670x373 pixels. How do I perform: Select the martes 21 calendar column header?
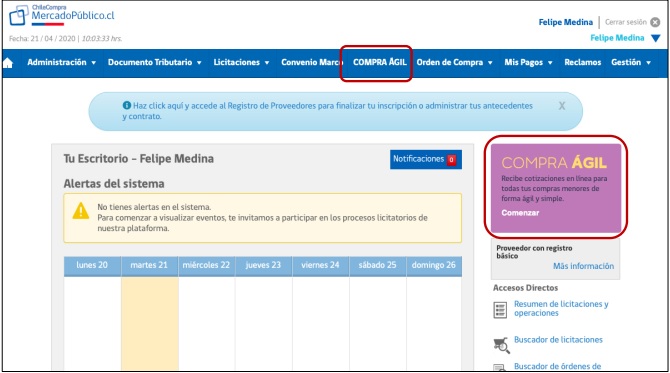pos(149,265)
